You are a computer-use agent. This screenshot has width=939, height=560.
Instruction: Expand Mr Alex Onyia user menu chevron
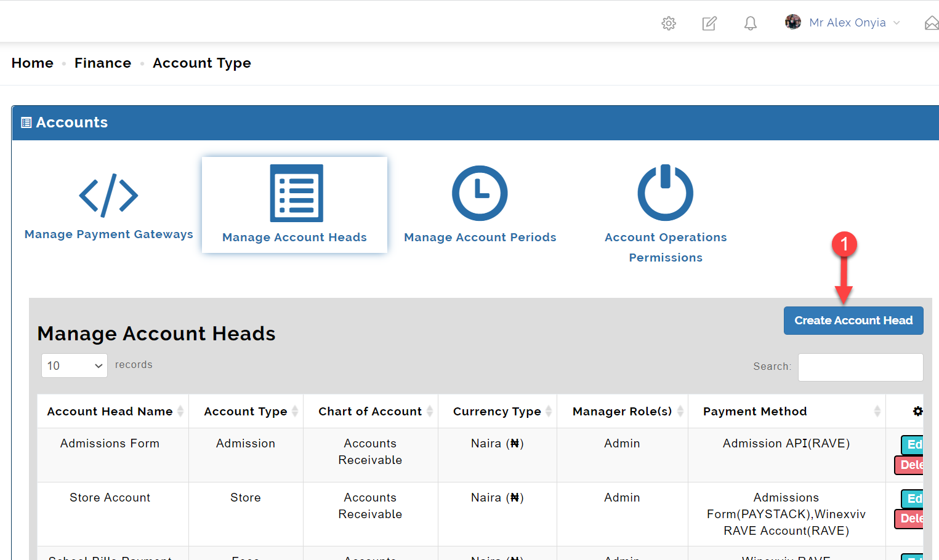[x=897, y=23]
